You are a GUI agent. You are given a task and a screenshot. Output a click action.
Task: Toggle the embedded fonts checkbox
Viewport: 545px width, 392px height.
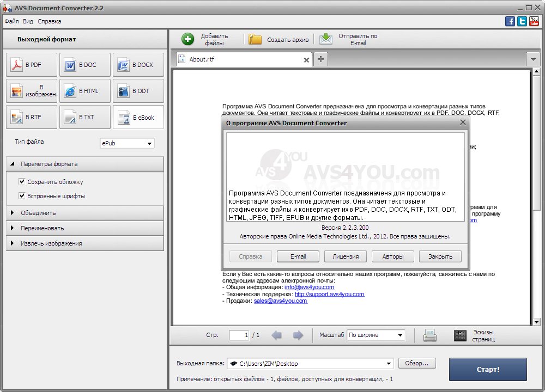click(22, 196)
